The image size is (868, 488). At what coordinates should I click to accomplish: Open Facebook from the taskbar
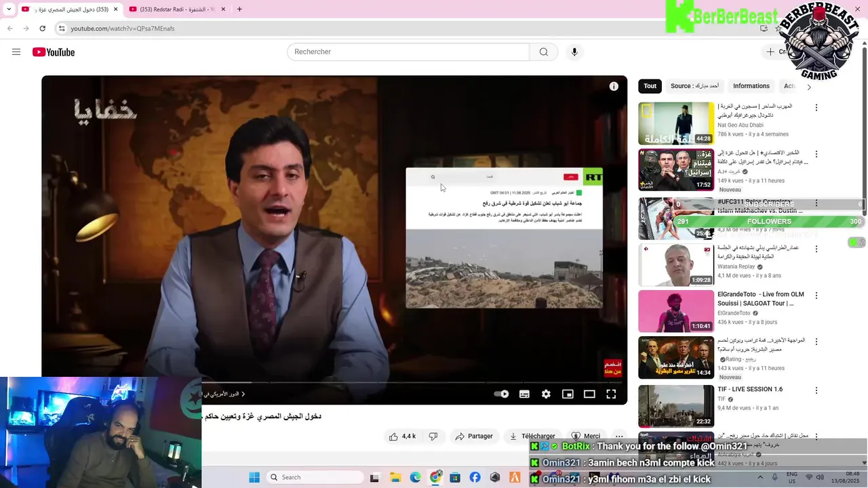click(475, 478)
